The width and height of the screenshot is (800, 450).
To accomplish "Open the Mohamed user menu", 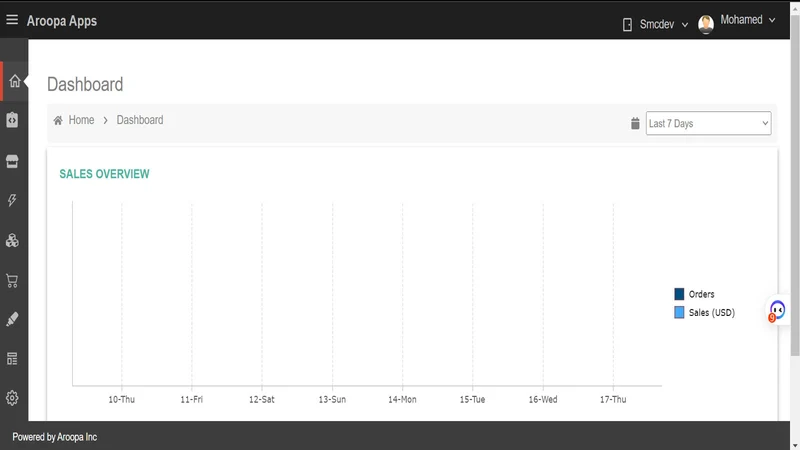I will [x=737, y=22].
